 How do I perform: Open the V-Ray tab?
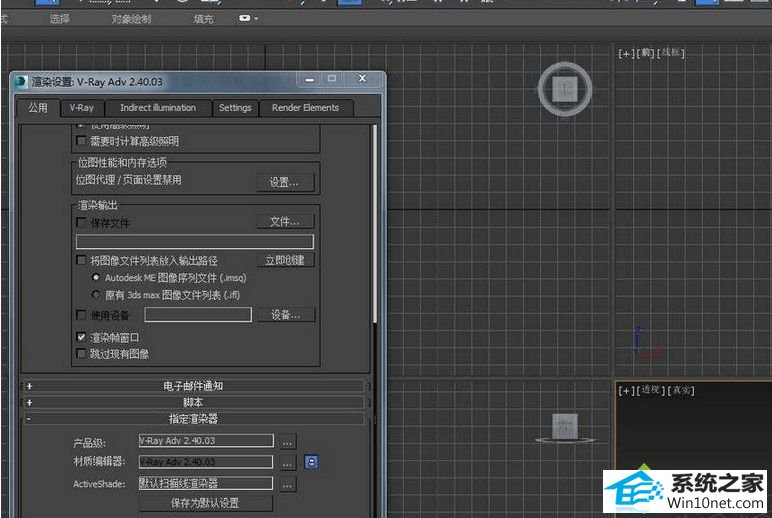click(82, 108)
